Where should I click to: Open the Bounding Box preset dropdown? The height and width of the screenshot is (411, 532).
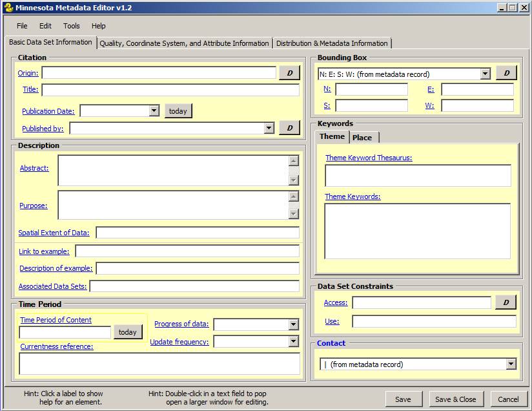(486, 74)
